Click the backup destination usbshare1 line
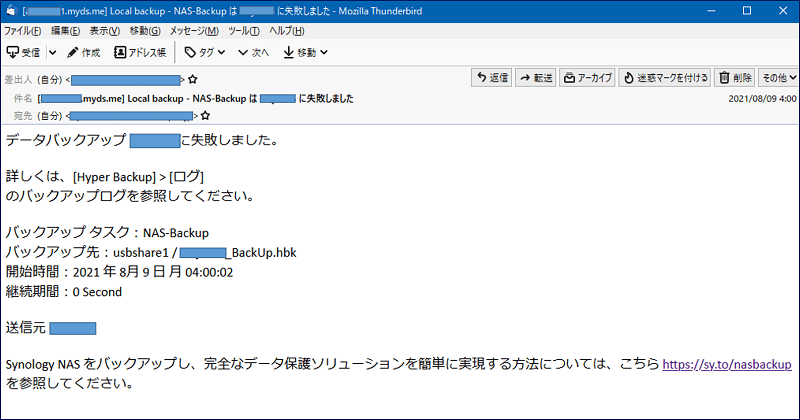Viewport: 800px width, 420px height. (x=151, y=252)
